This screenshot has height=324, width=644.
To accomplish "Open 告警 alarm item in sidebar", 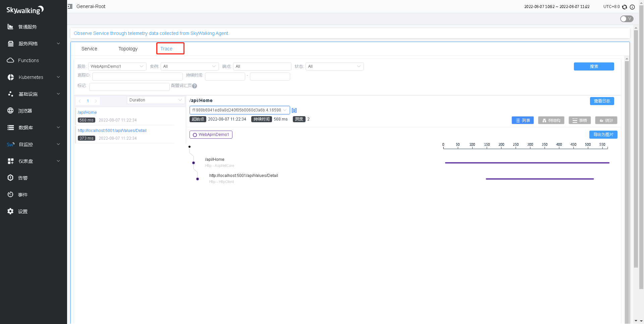I will 22,178.
